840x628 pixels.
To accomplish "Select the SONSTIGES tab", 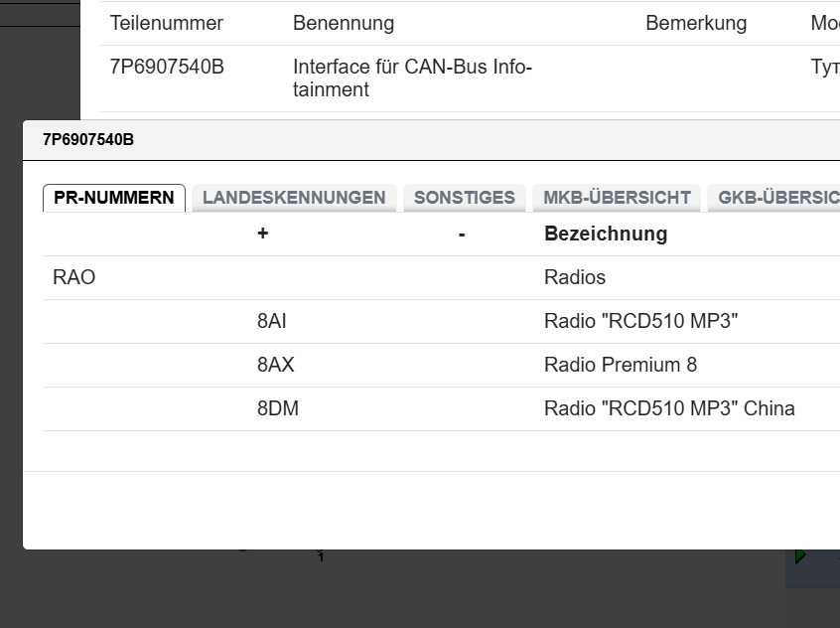I will coord(465,198).
